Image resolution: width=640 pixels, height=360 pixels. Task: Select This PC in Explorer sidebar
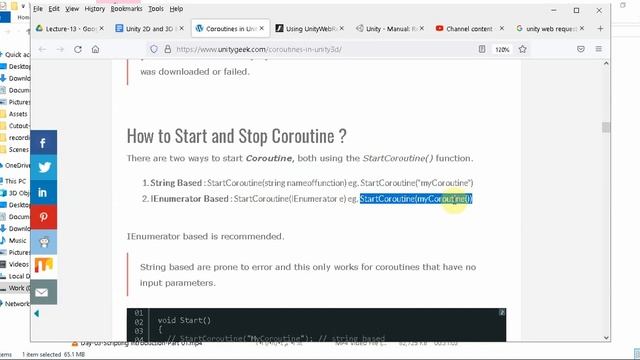15,181
